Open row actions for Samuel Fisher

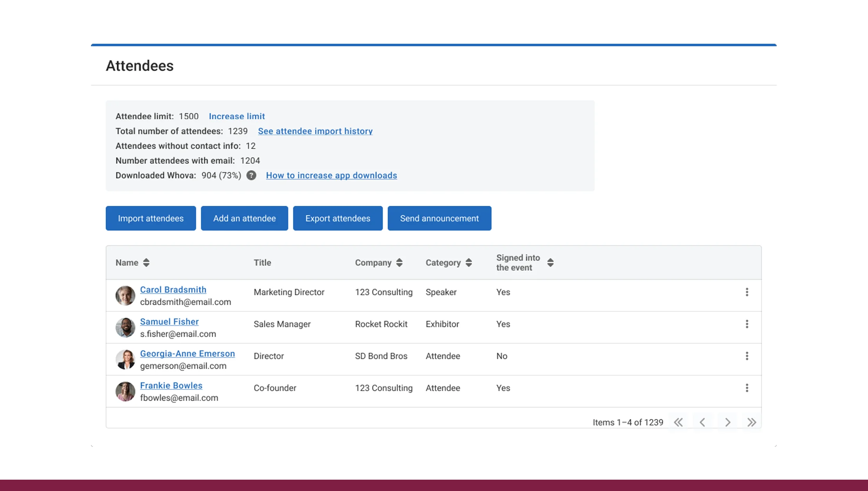click(x=747, y=324)
